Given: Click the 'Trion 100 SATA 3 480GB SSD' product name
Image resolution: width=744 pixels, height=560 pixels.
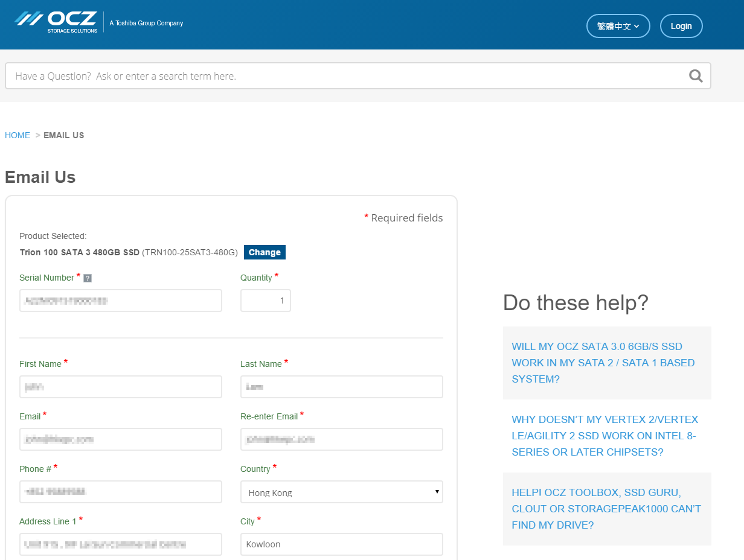Looking at the screenshot, I should coord(80,252).
